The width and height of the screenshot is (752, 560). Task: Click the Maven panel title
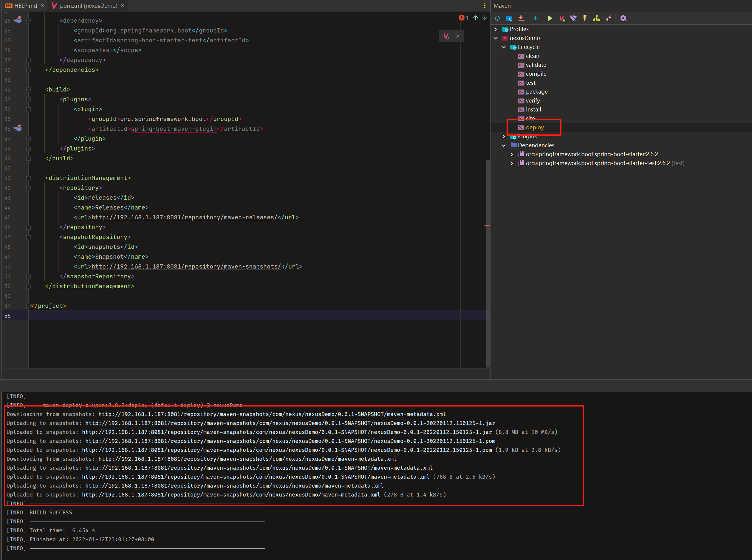pyautogui.click(x=502, y=6)
